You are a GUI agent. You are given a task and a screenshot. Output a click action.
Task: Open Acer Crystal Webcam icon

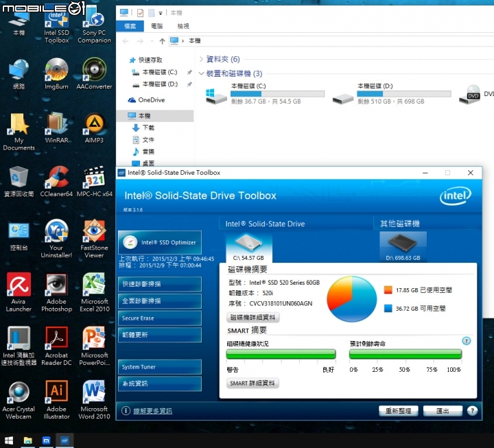point(19,401)
